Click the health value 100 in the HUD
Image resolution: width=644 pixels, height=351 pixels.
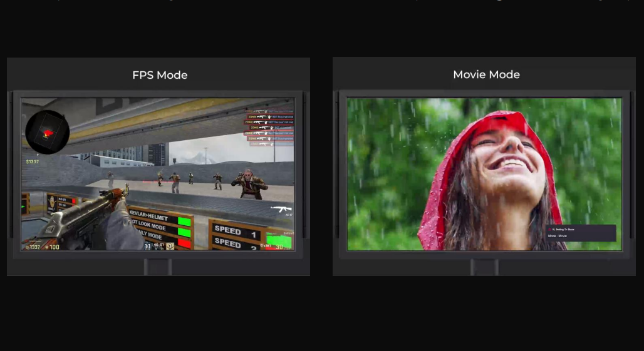point(54,247)
